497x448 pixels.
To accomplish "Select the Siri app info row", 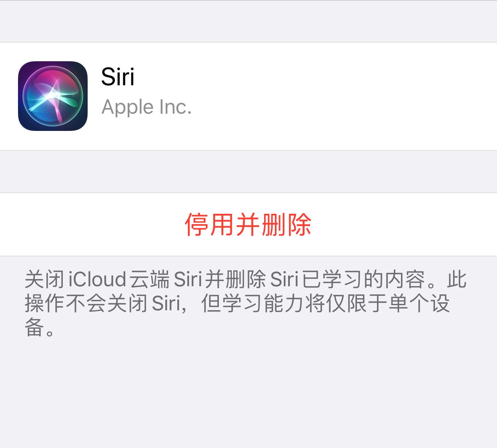I will pos(248,96).
